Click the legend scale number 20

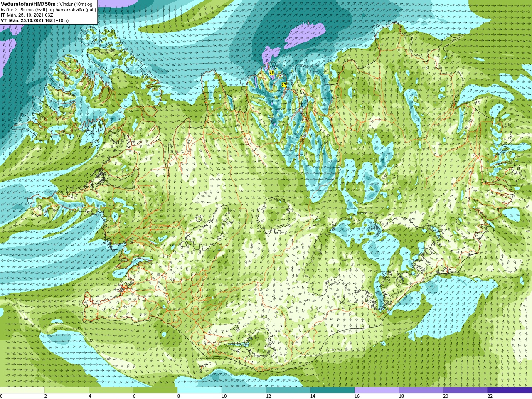pyautogui.click(x=446, y=396)
